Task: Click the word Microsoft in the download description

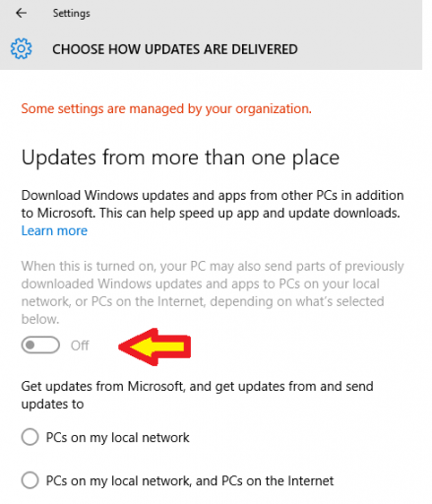Action: pos(66,213)
